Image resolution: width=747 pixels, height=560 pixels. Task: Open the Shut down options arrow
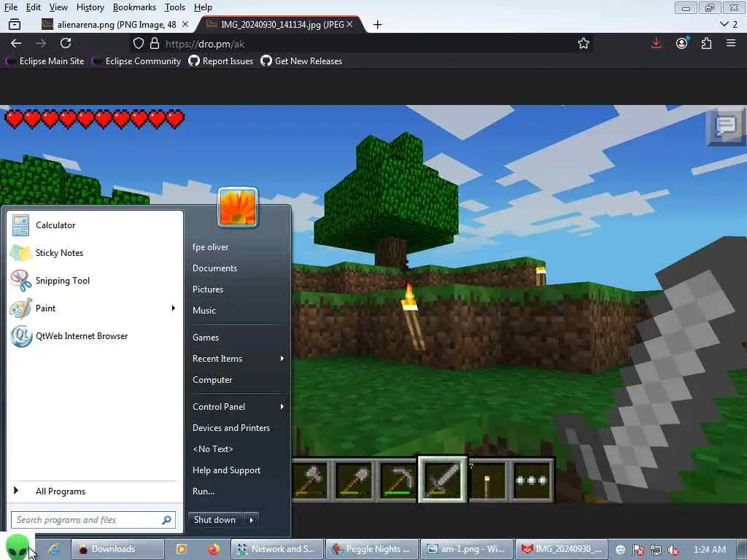click(252, 520)
